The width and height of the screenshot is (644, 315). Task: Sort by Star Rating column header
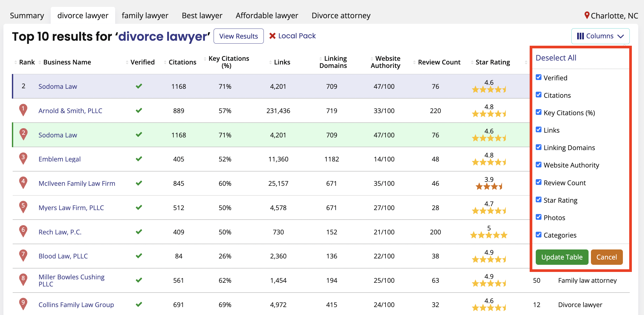point(492,62)
